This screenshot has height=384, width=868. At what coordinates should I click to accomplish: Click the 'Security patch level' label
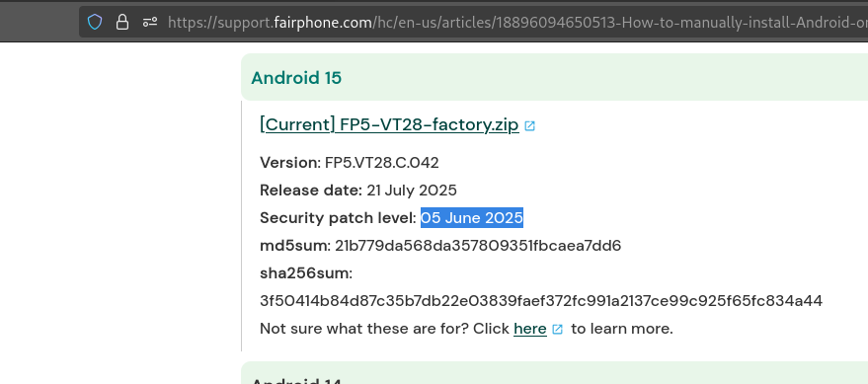(338, 218)
